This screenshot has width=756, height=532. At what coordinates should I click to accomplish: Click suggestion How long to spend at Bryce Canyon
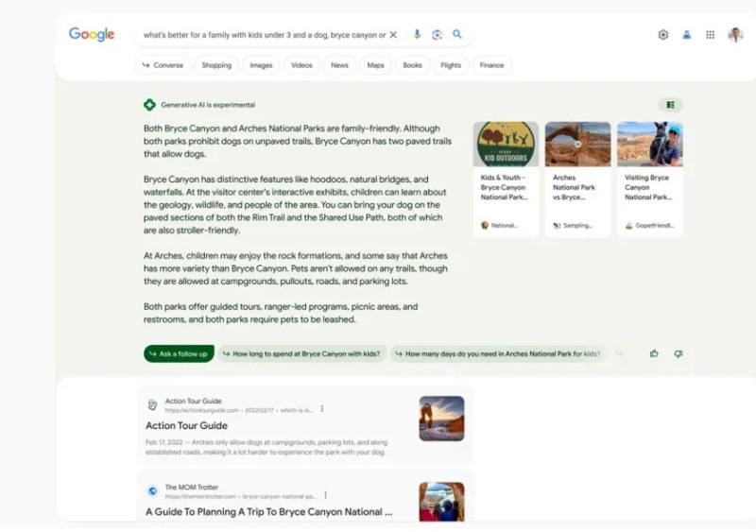(x=301, y=354)
